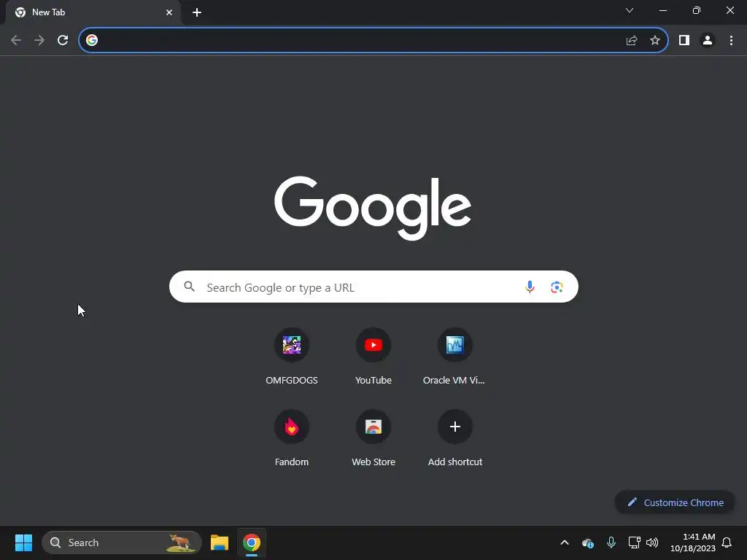The height and width of the screenshot is (560, 747).
Task: Open the Windows Start menu
Action: click(x=23, y=542)
